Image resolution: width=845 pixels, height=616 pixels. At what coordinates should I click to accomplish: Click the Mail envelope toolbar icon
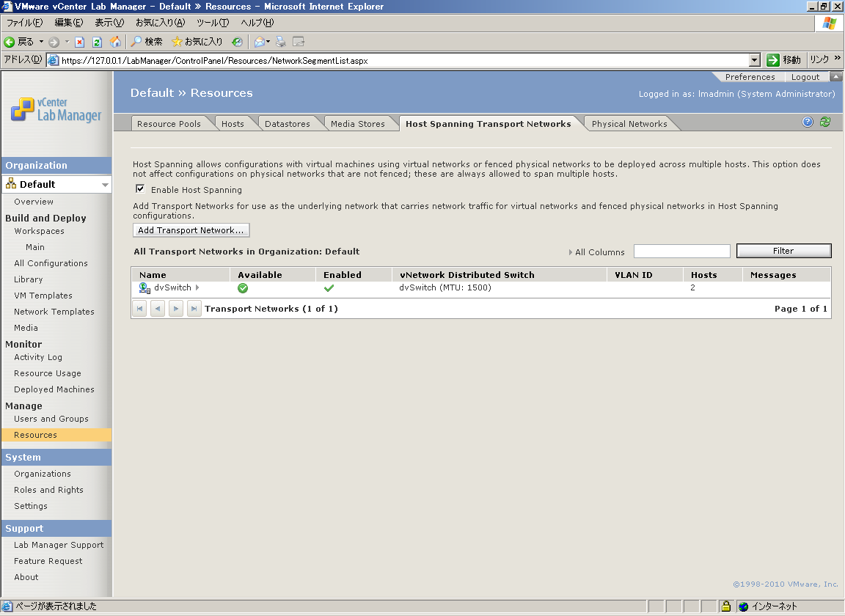[259, 42]
